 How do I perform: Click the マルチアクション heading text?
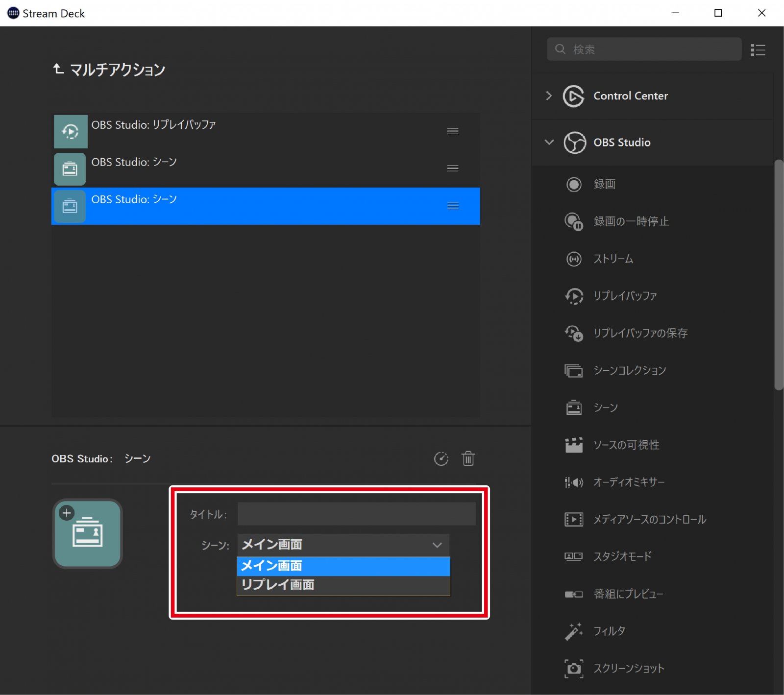point(118,69)
